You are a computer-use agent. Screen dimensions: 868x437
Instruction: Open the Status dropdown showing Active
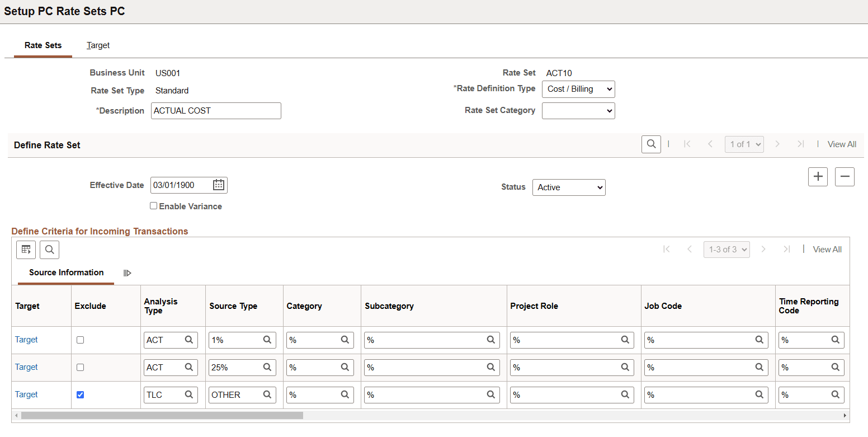[569, 187]
